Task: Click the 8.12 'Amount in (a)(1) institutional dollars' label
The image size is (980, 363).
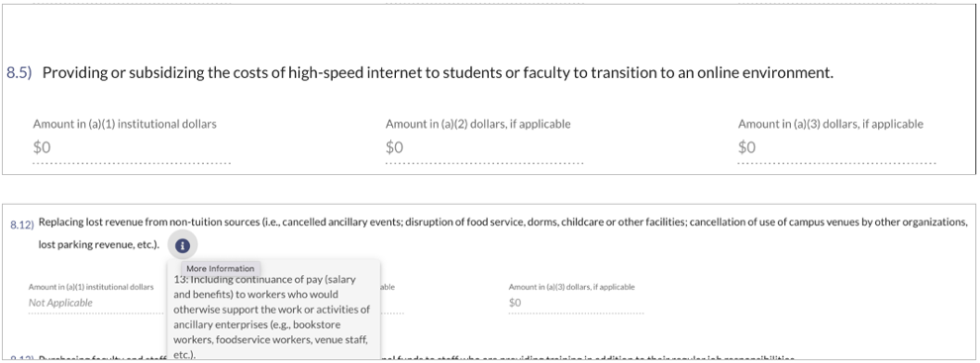Action: 91,287
